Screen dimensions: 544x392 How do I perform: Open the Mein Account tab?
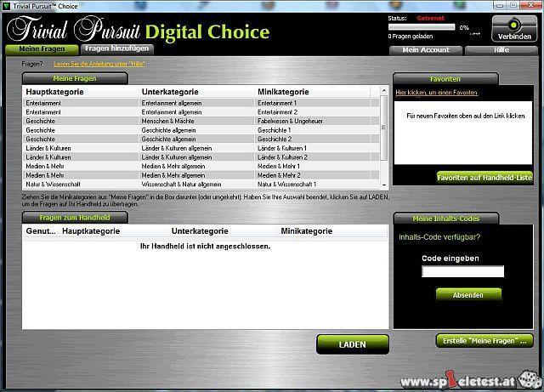coord(426,50)
